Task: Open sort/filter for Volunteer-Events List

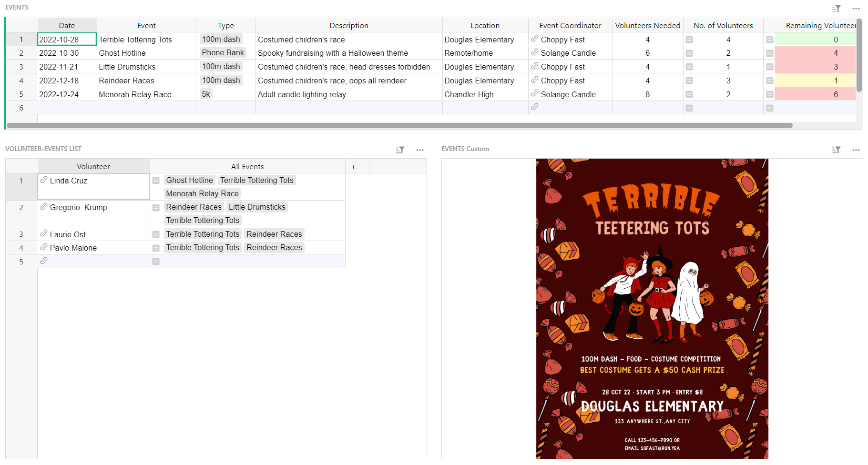Action: pyautogui.click(x=400, y=150)
